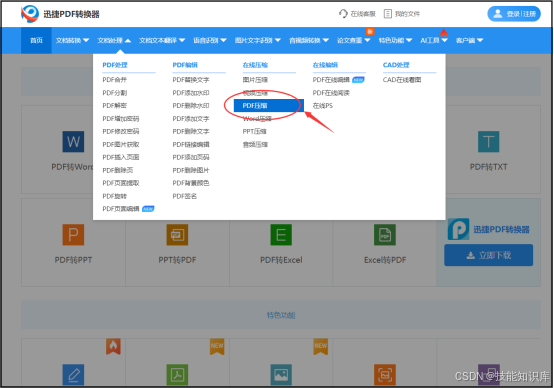The width and height of the screenshot is (554, 388).
Task: Collapse the 文档处理 dropdown in the nav bar
Action: click(114, 40)
